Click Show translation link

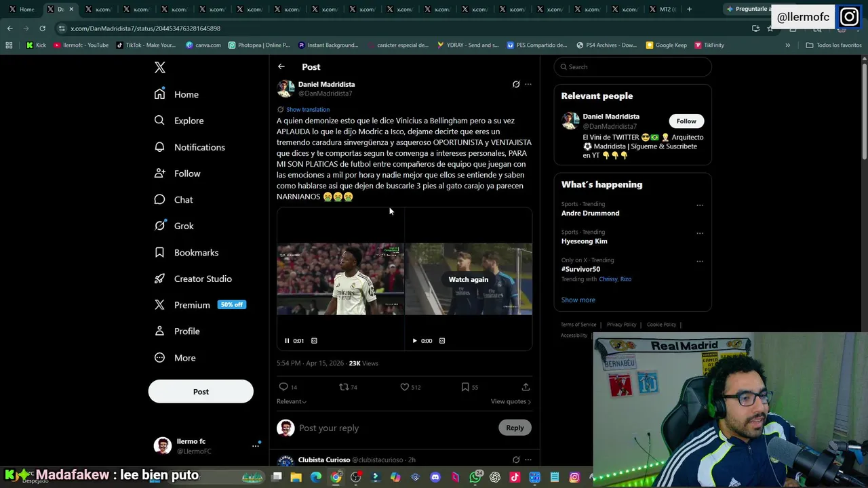(x=308, y=109)
